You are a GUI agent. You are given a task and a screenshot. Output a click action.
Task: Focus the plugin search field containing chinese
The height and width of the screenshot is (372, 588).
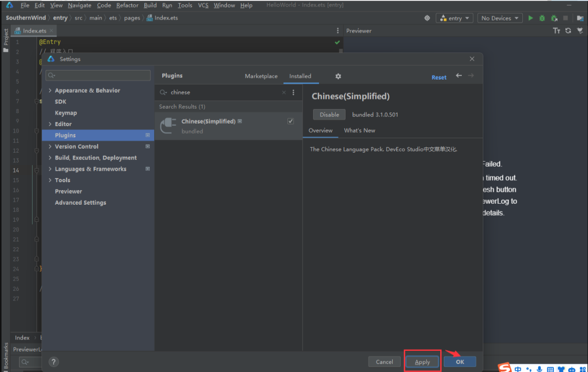pos(224,92)
